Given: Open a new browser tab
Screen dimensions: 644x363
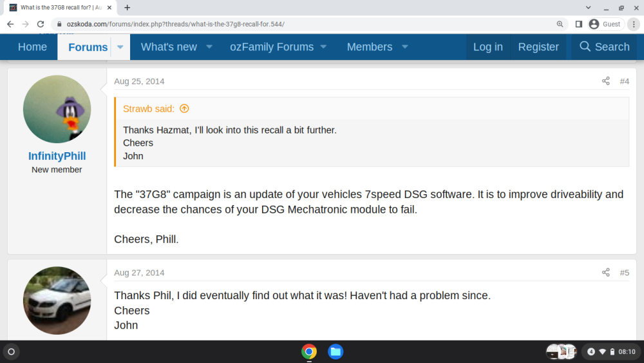Looking at the screenshot, I should [x=128, y=7].
